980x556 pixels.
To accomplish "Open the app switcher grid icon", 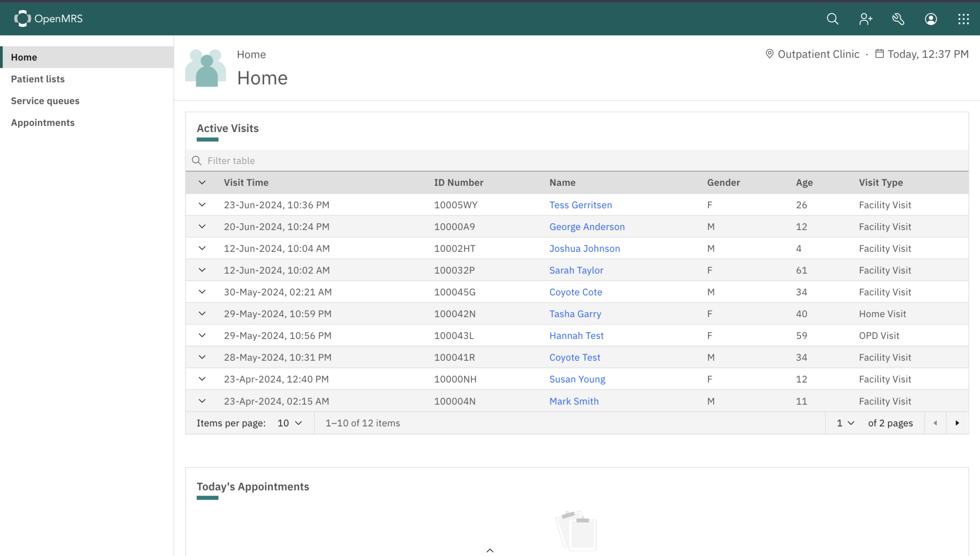I will (x=963, y=19).
